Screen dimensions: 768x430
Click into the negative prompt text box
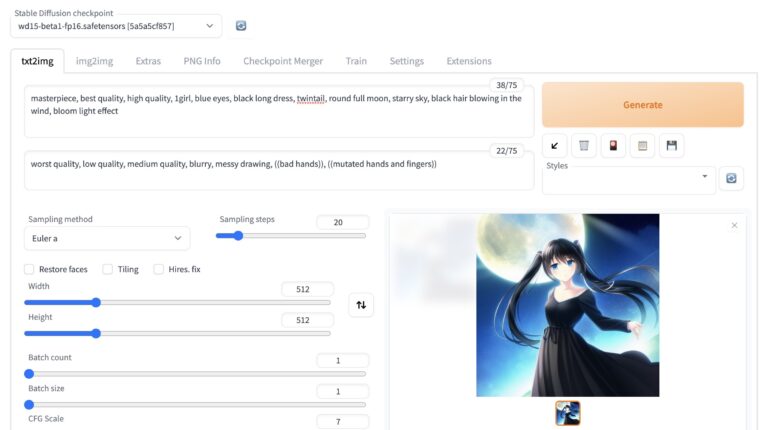click(279, 170)
